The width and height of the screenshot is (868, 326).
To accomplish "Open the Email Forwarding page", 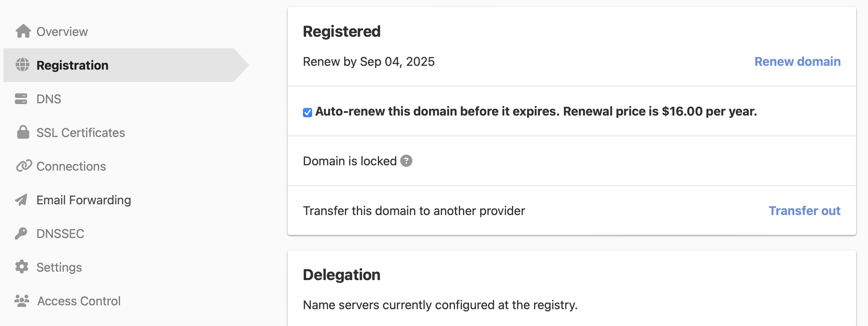I will click(83, 200).
